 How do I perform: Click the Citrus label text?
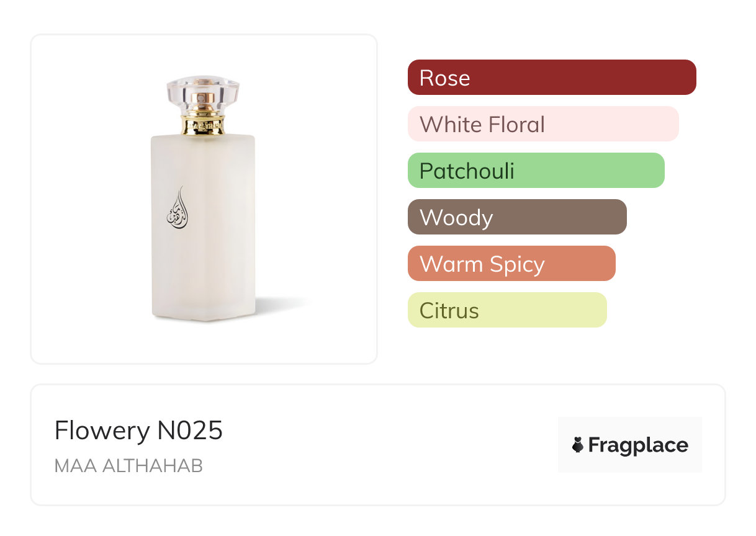click(x=449, y=311)
